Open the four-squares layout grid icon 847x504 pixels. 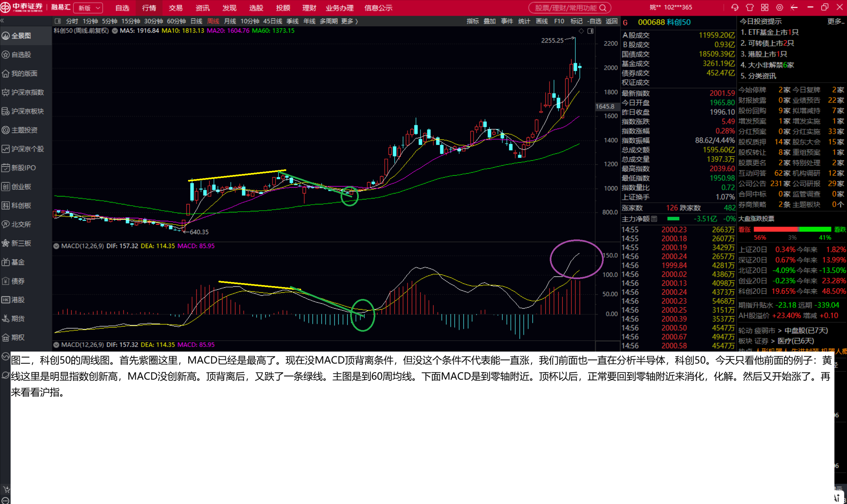(x=765, y=8)
